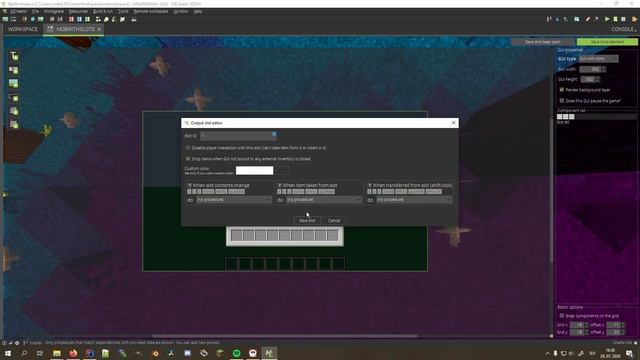Click green Run client play icon
This screenshot has height=360, width=640.
tap(607, 19)
